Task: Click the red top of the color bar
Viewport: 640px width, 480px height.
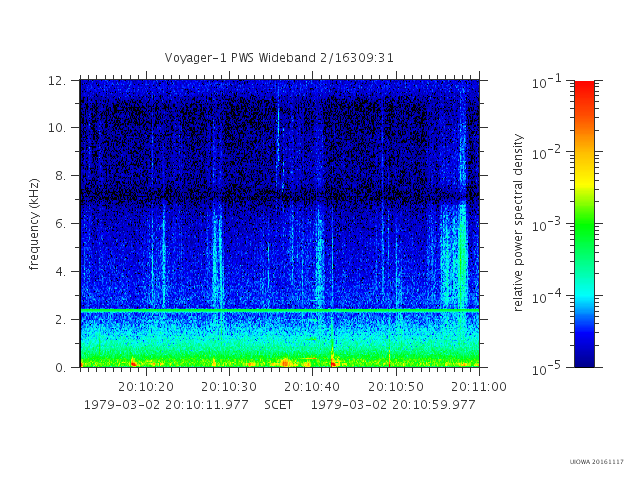Action: pos(584,87)
